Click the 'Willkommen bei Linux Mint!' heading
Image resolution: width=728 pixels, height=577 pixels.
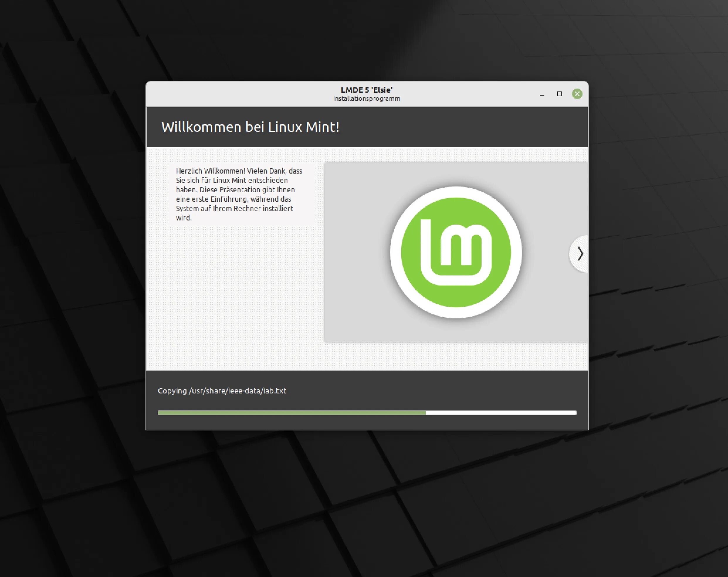click(x=250, y=127)
